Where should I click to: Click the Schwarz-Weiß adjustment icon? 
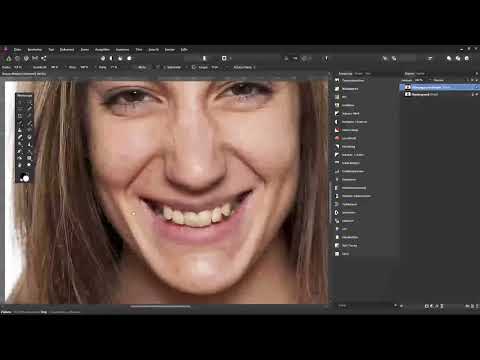(337, 114)
